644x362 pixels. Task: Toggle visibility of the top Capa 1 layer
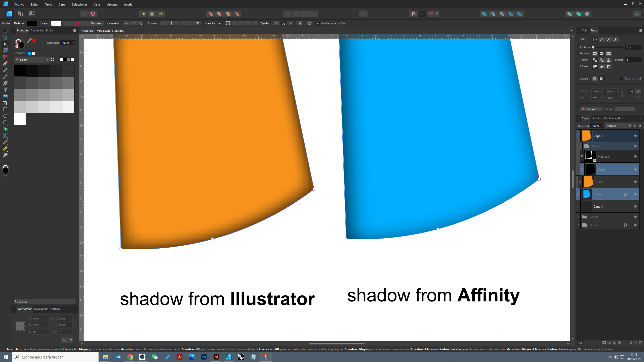coord(635,136)
